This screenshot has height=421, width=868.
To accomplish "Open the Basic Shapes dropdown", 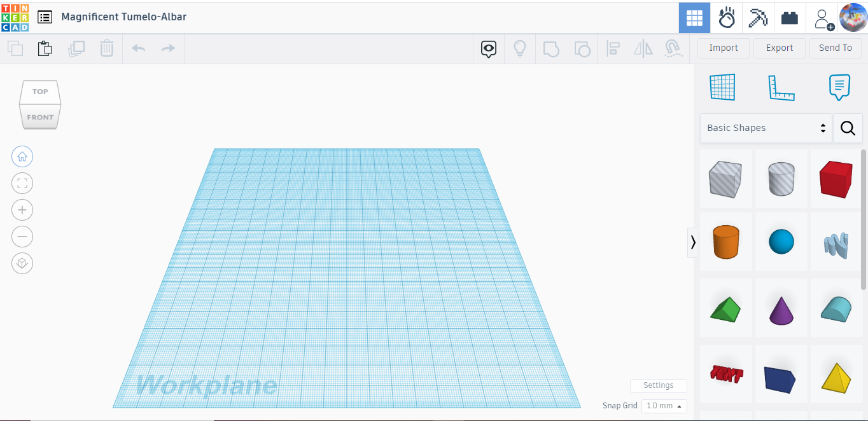I will click(766, 128).
